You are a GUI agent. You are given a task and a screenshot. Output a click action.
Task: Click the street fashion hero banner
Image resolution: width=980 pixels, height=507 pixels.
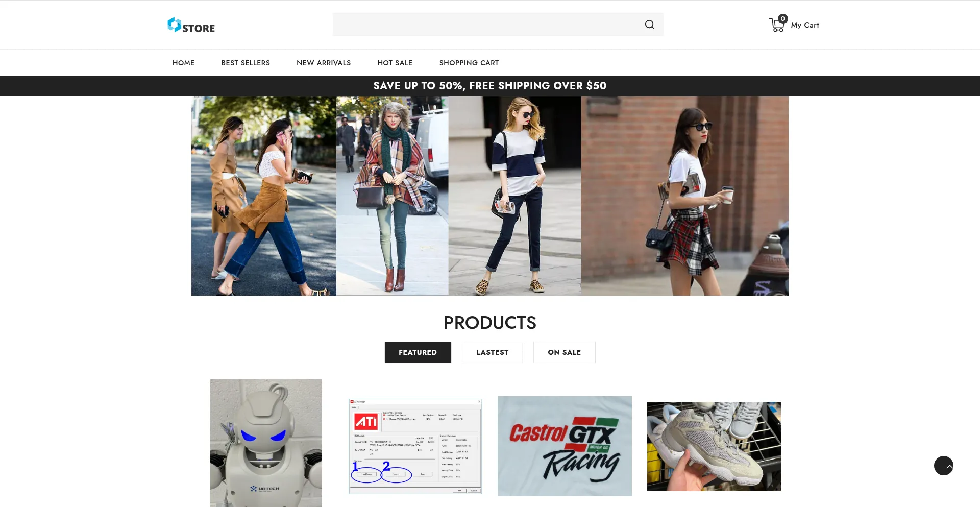489,196
